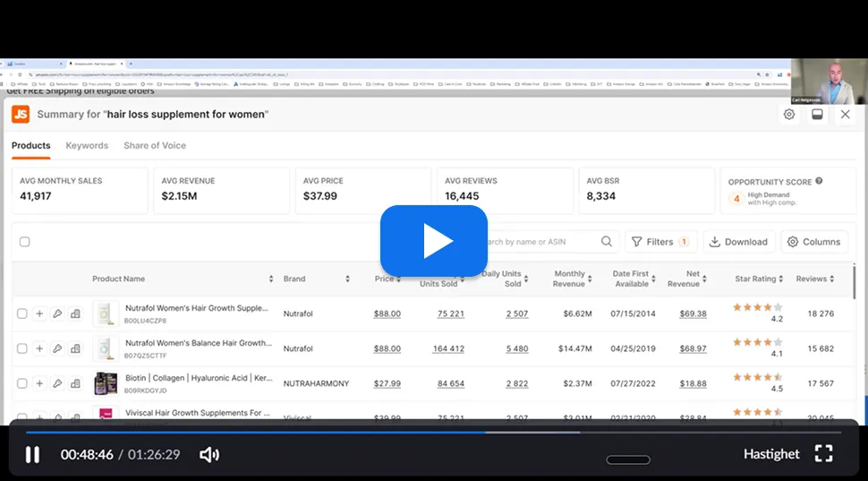Click the Download button

click(739, 242)
